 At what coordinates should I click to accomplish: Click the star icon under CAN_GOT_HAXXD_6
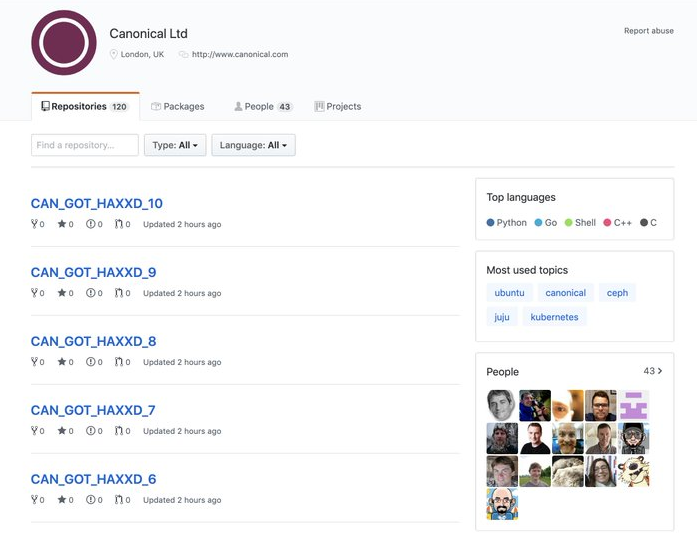[62, 499]
